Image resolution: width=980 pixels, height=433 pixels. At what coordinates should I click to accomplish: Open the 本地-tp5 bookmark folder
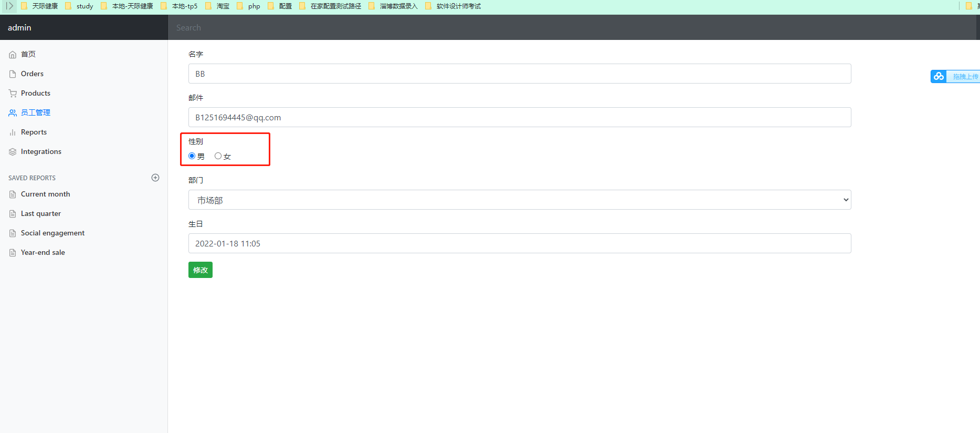point(179,6)
